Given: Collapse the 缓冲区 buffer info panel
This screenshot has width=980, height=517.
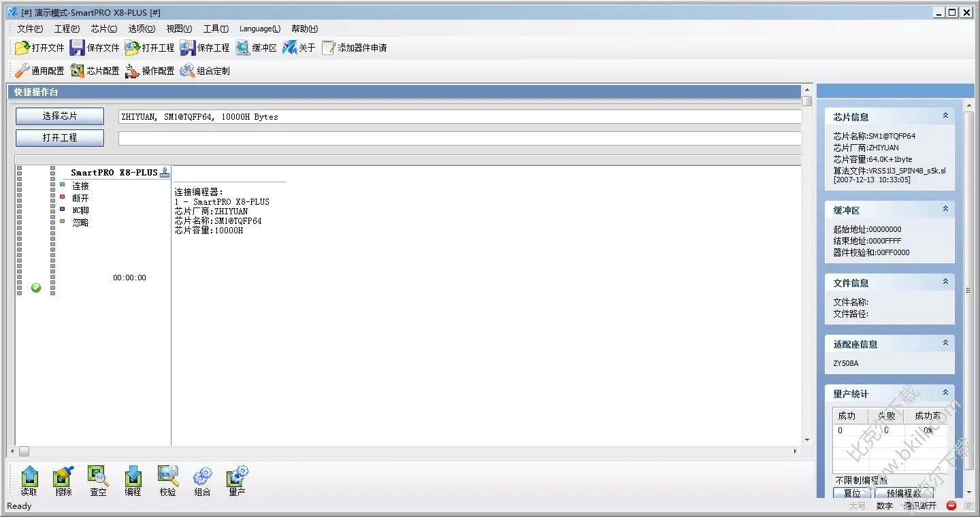Looking at the screenshot, I should [945, 210].
